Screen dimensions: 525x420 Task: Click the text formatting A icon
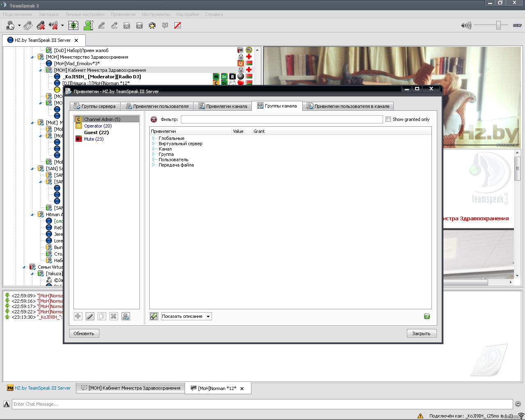(x=7, y=404)
